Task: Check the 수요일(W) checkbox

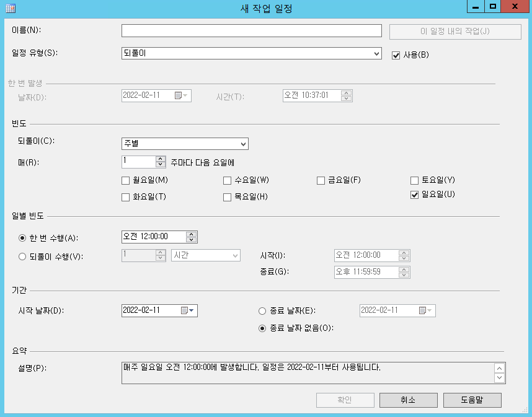Action: (x=227, y=181)
